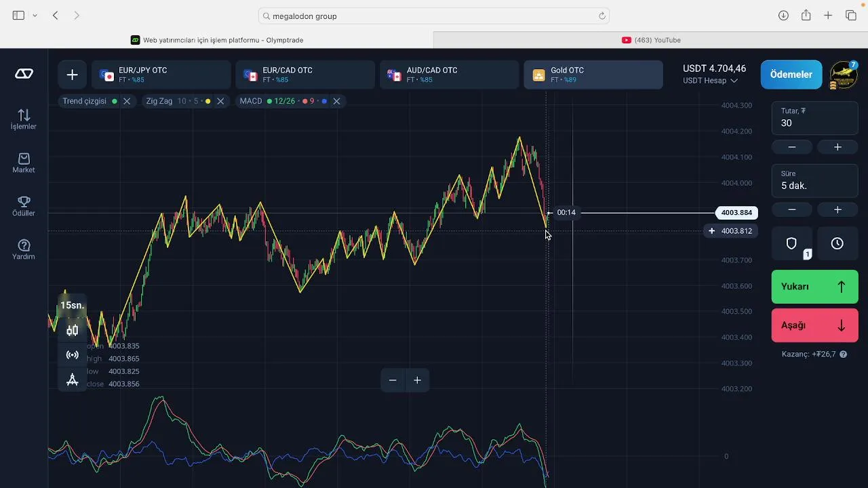Image resolution: width=868 pixels, height=488 pixels.
Task: Go forward in Safari
Action: [77, 16]
